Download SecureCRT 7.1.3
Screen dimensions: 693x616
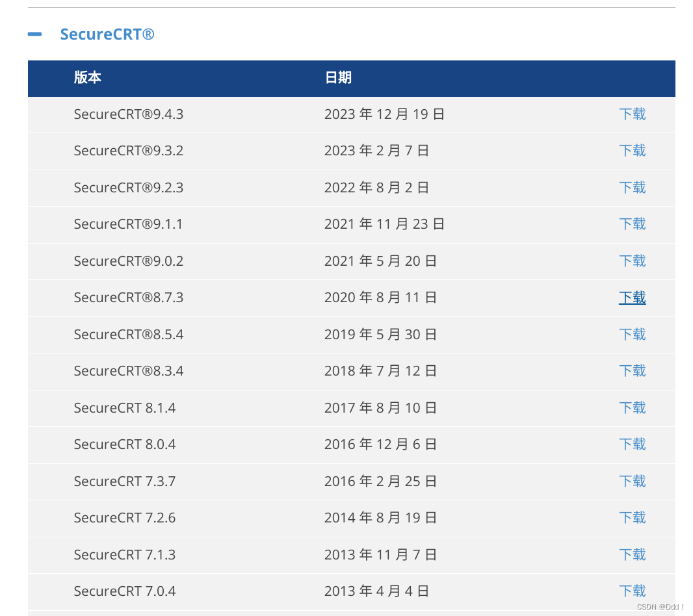click(x=632, y=554)
